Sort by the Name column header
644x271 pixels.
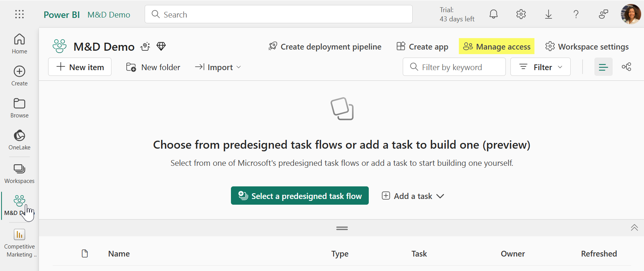click(x=119, y=253)
